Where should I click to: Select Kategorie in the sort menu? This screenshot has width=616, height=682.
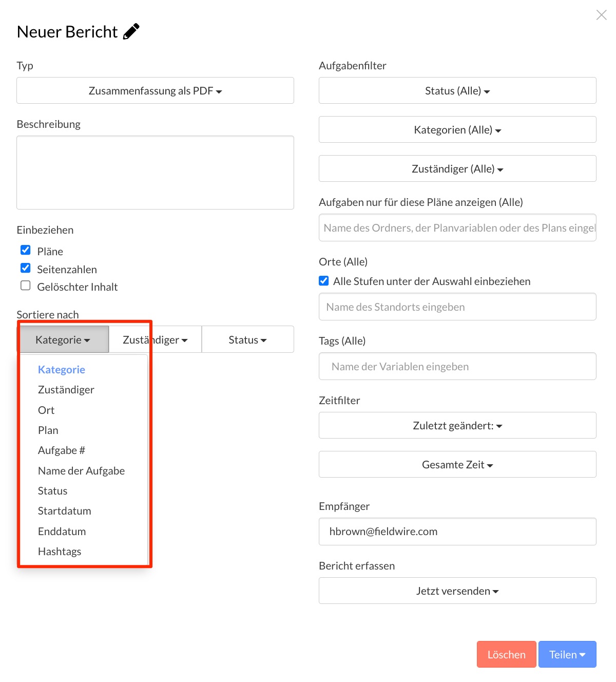[62, 370]
